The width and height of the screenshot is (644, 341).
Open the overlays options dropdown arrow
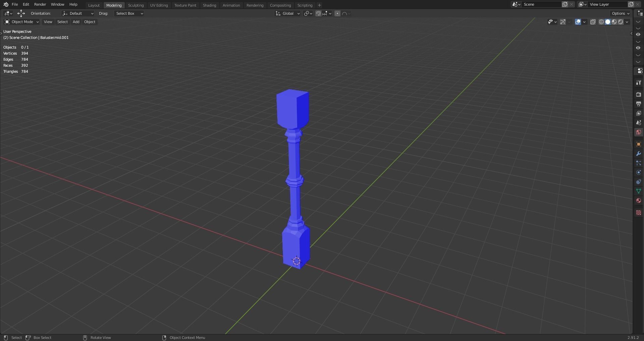[584, 22]
